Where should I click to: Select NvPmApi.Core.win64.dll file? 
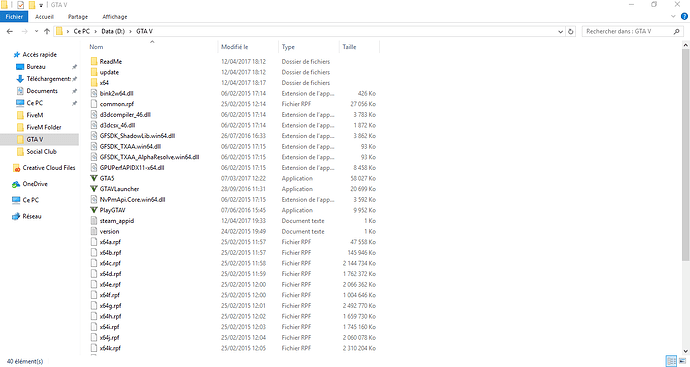point(132,199)
